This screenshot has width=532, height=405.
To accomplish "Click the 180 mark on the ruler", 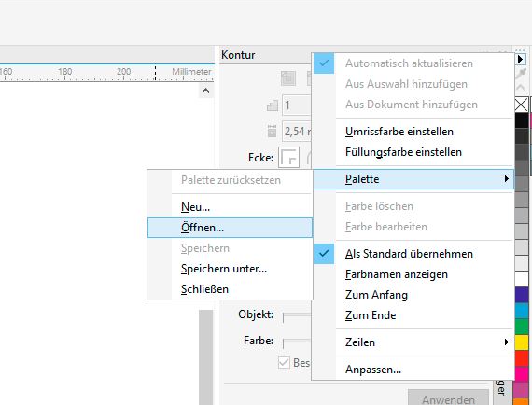I will click(64, 71).
